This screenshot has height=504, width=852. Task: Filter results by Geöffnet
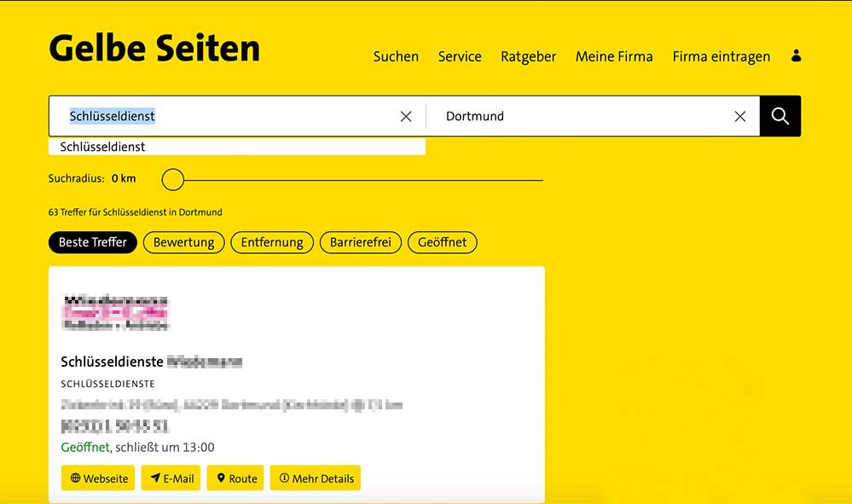coord(443,242)
